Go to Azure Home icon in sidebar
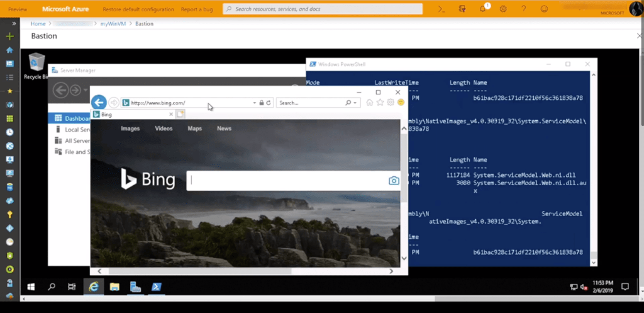Image resolution: width=644 pixels, height=313 pixels. click(x=10, y=50)
